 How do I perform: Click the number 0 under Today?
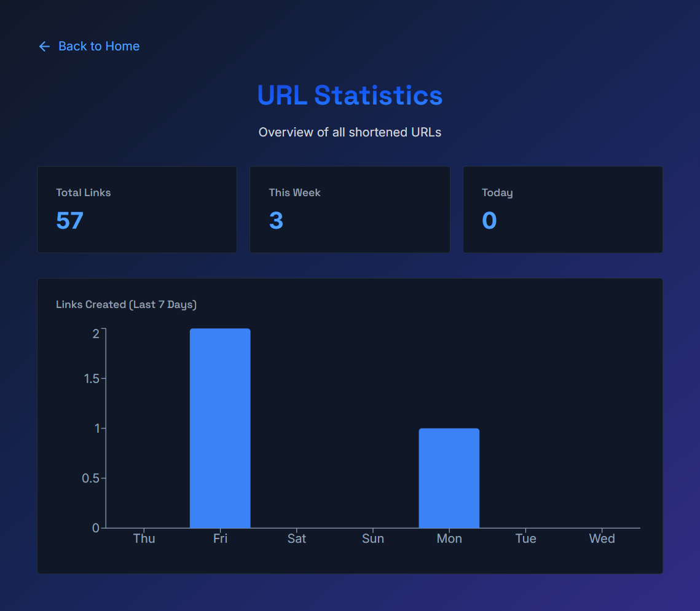(x=489, y=220)
